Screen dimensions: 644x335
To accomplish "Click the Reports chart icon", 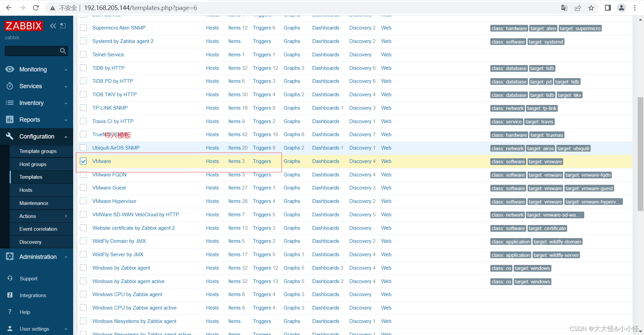I will tap(10, 119).
